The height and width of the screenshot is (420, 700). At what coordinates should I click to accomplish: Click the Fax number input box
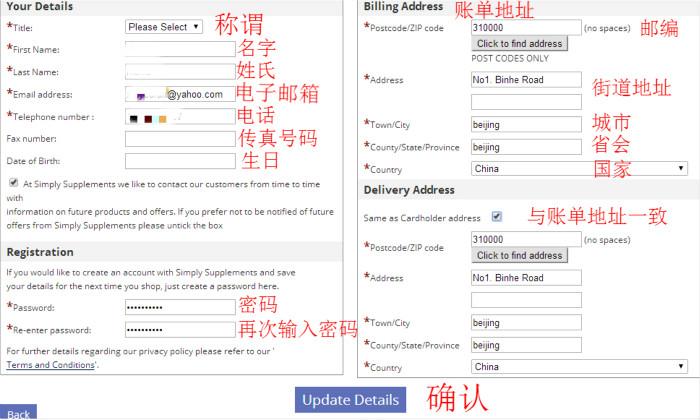[180, 139]
